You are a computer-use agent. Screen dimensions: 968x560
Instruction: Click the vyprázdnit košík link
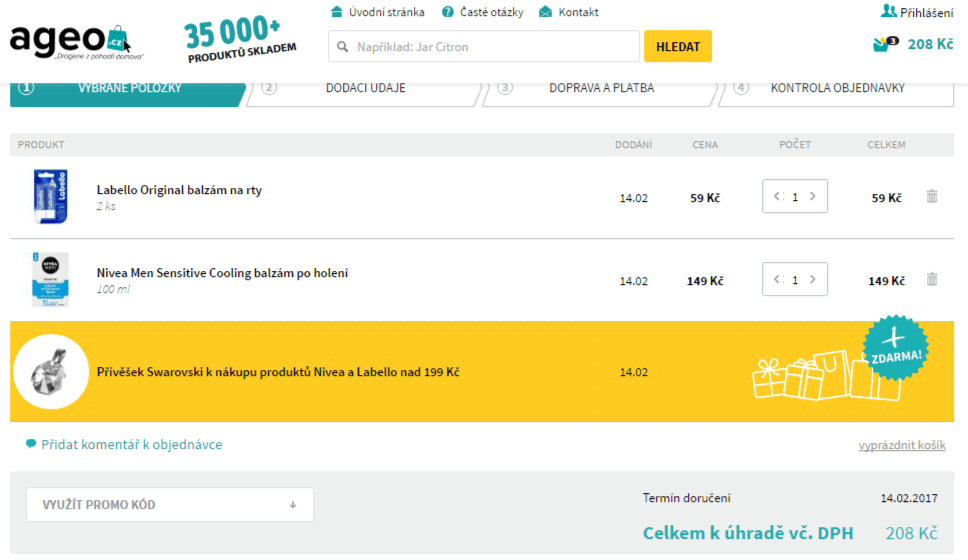tap(901, 446)
